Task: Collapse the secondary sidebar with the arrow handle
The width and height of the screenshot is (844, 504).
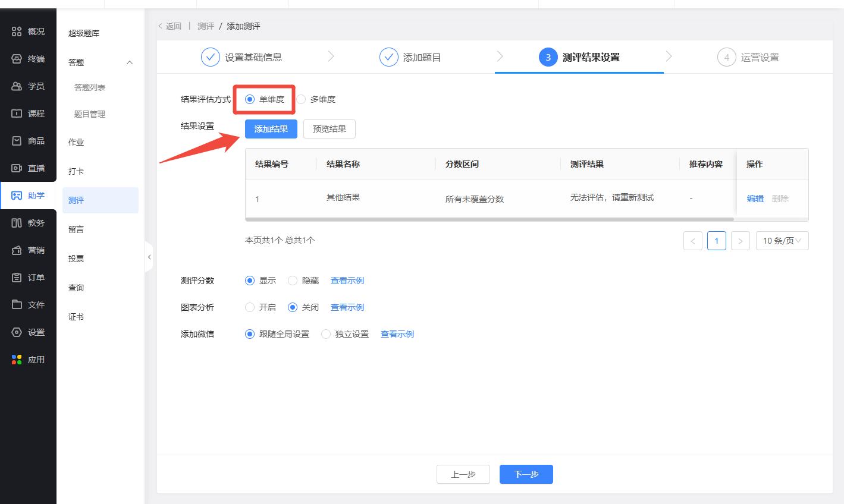Action: pyautogui.click(x=149, y=257)
